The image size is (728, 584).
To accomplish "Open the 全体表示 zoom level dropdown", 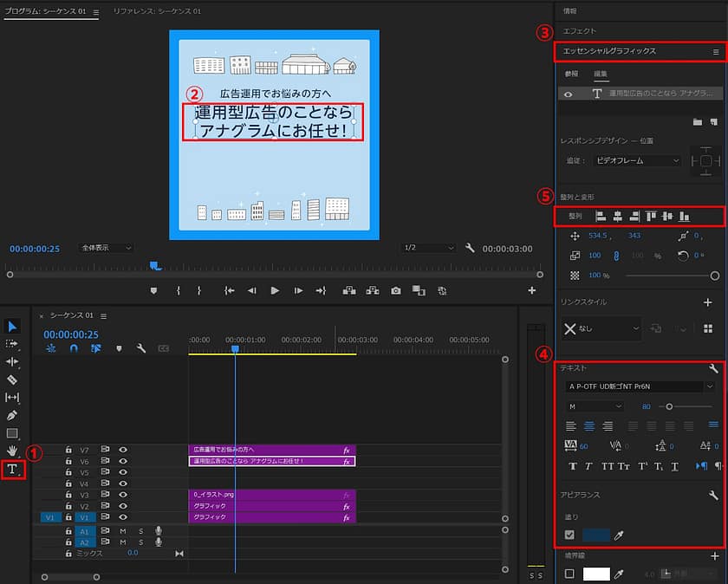I will click(x=106, y=248).
